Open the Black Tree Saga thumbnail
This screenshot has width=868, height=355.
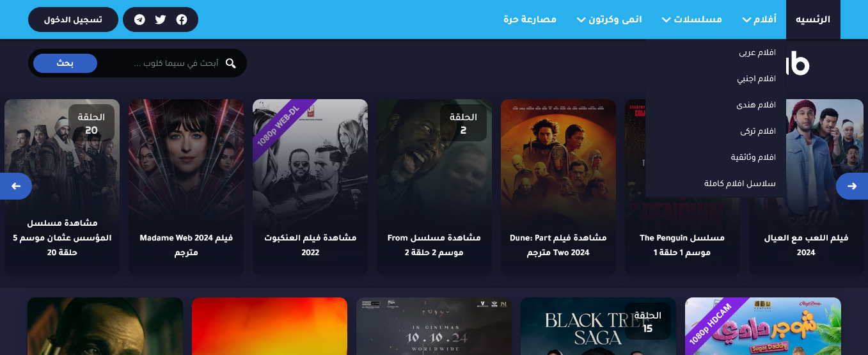(x=598, y=326)
